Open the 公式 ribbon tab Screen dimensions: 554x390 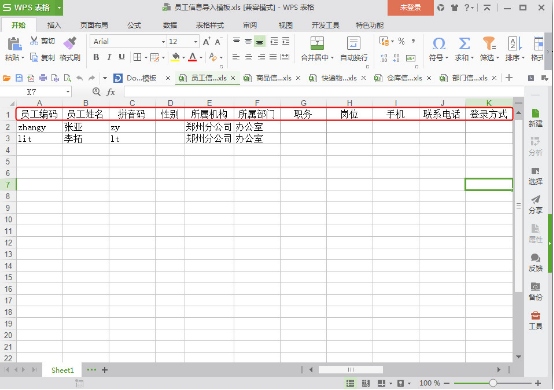[x=134, y=25]
